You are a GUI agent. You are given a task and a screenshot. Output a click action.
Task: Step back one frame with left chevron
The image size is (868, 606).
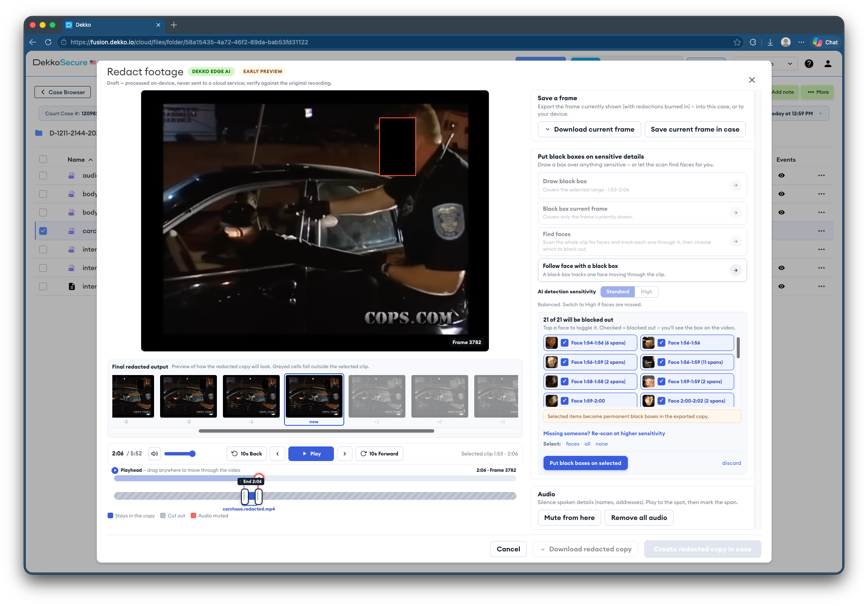click(x=278, y=454)
